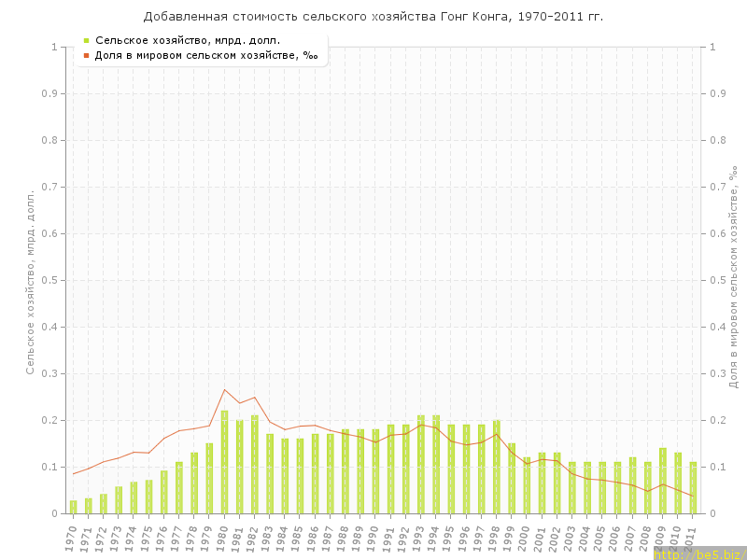747x560 pixels.
Task: Select the tallest bar for year 1980
Action: tap(224, 462)
